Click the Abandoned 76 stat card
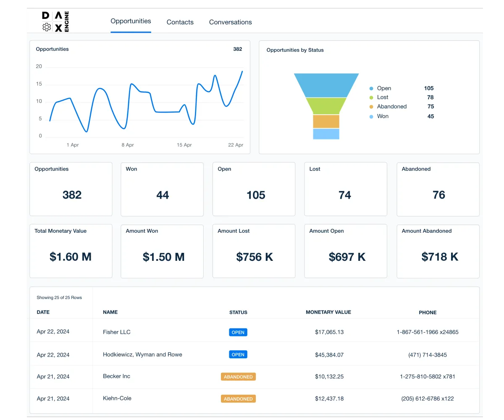Viewport: 504px width, 420px height. tap(438, 189)
